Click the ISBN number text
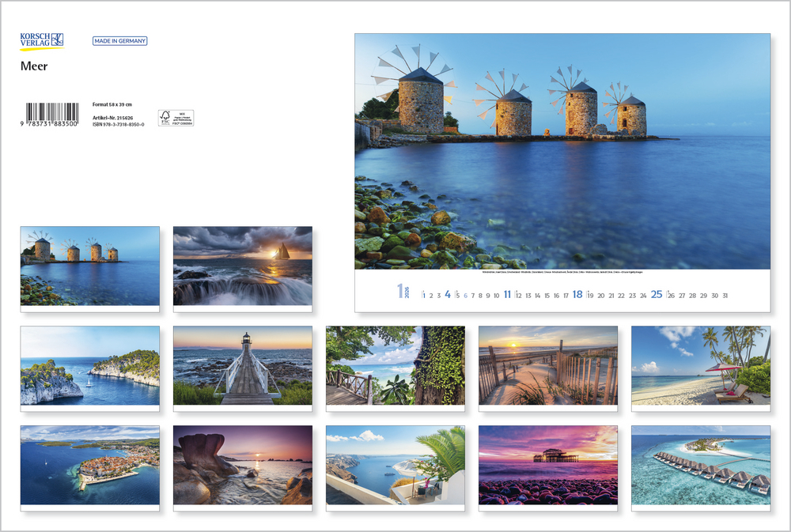Viewport: 791px width, 532px height. (x=119, y=124)
